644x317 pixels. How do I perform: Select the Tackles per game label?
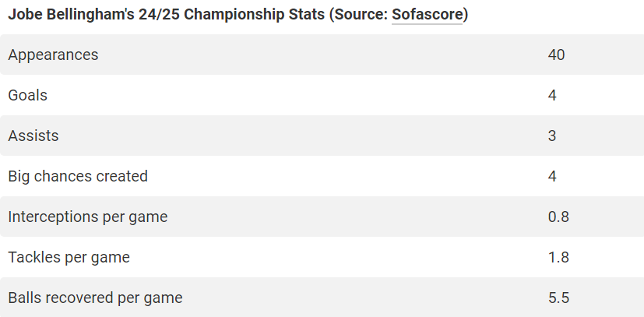tap(69, 258)
